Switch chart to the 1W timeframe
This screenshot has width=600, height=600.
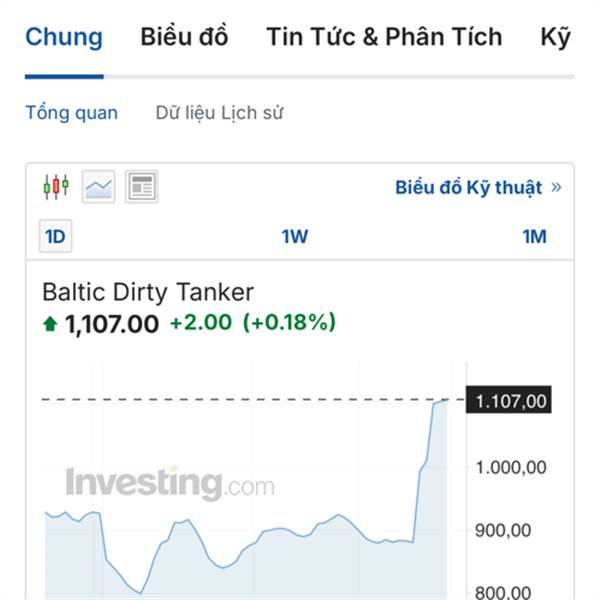294,237
